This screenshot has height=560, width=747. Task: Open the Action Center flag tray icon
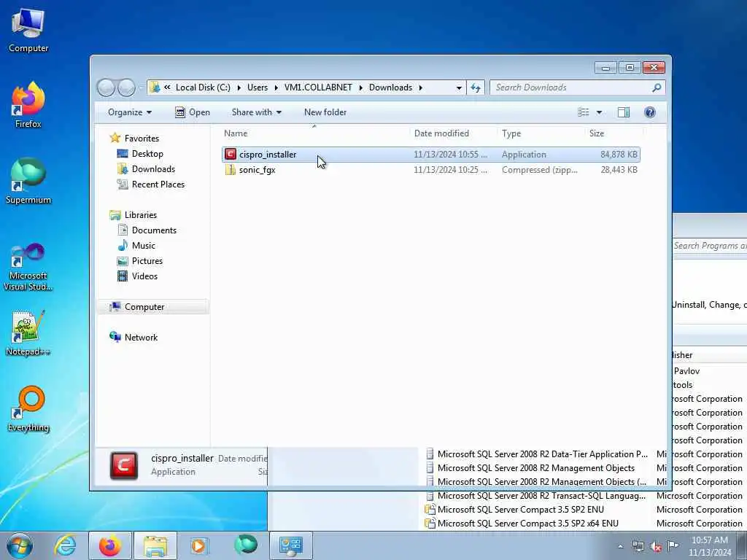673,545
